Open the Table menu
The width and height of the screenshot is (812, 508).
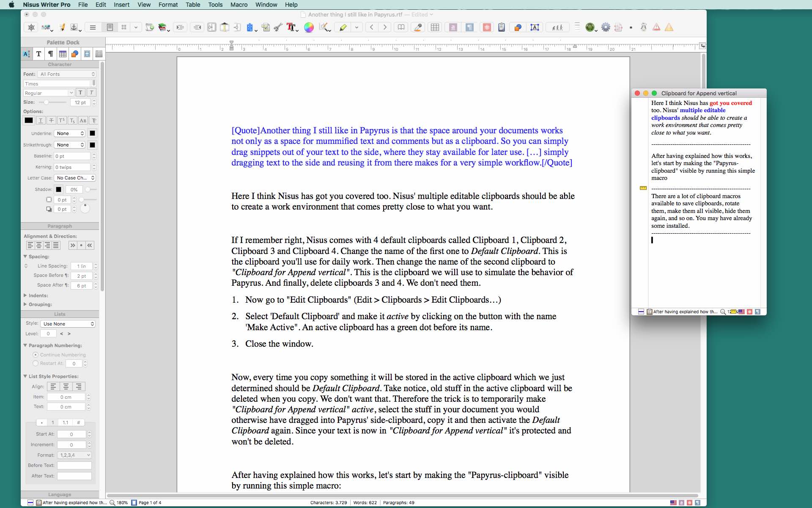pyautogui.click(x=193, y=5)
